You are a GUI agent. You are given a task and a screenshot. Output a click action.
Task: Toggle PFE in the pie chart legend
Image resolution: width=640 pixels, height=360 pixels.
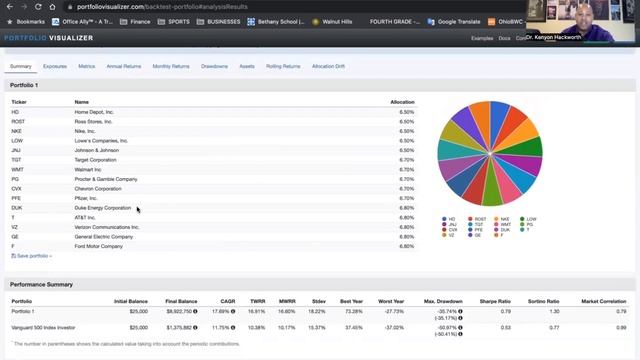(476, 230)
